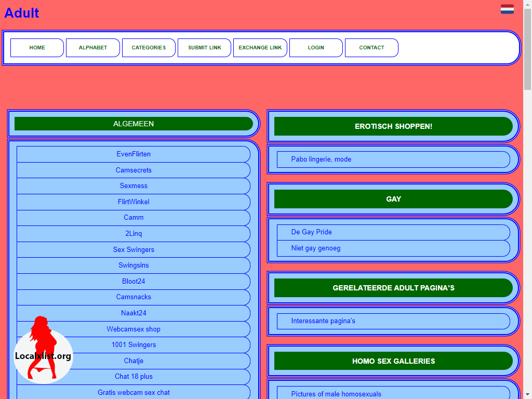Open the Webcamsex shop link
The height and width of the screenshot is (399, 532).
134,329
